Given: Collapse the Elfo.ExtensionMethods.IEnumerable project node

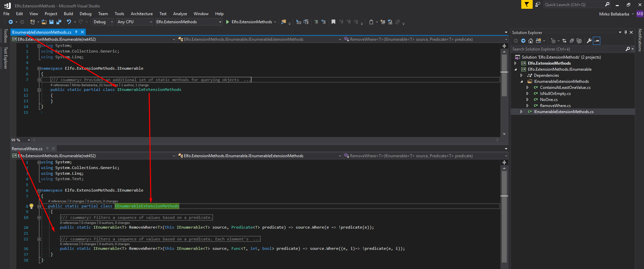Looking at the screenshot, I should click(x=516, y=69).
